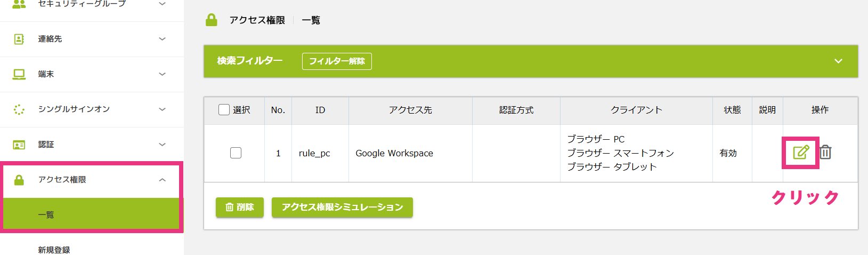The image size is (868, 255).
Task: Select シングルサインオン in the sidebar
Action: 74,109
